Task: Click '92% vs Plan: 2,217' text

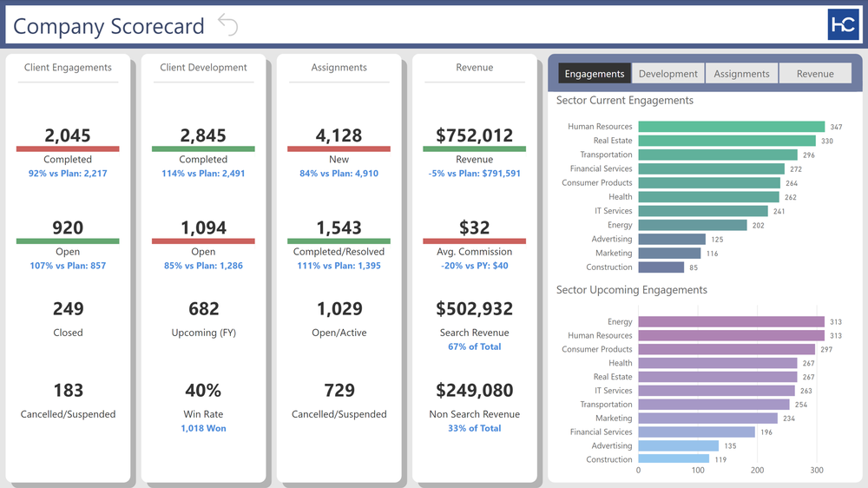Action: tap(68, 174)
